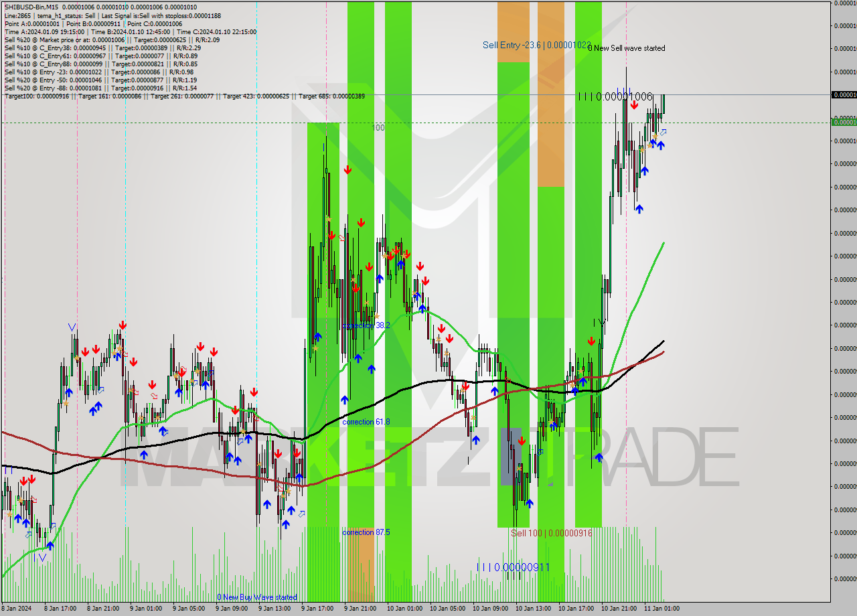Click the '9 Jan 17:00' time axis label

point(317,609)
